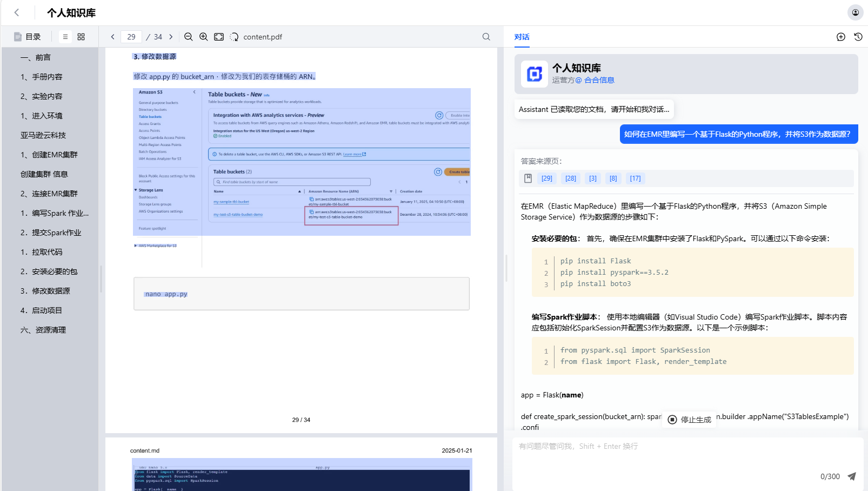The image size is (868, 491).
Task: Open outline item 1. 拉取代码
Action: (42, 252)
